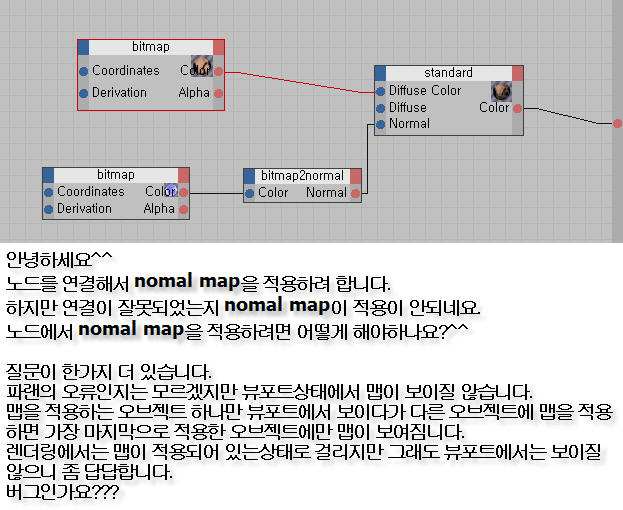The image size is (623, 510).
Task: Click the blue input-ports corner of the red-outlined bitmap node
Action: point(83,47)
